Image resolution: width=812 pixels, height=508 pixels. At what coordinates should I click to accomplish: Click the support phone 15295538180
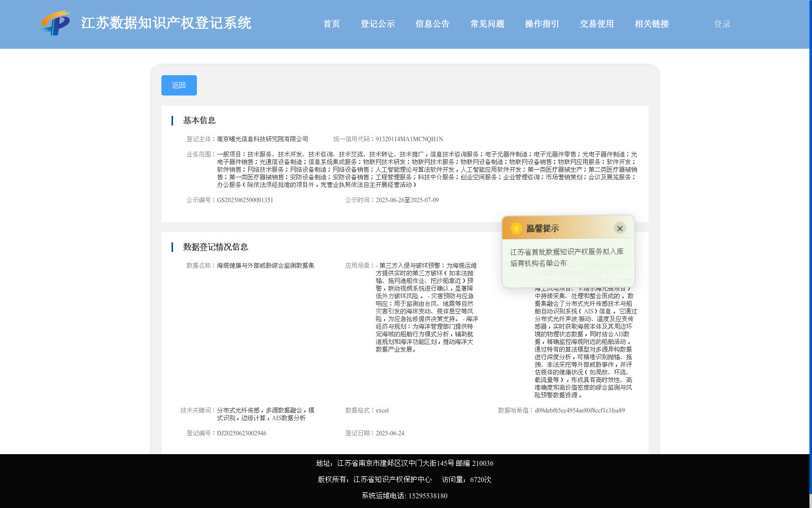[x=428, y=496]
